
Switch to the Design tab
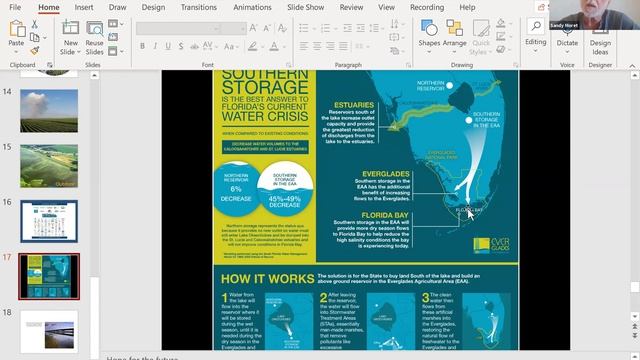click(153, 7)
